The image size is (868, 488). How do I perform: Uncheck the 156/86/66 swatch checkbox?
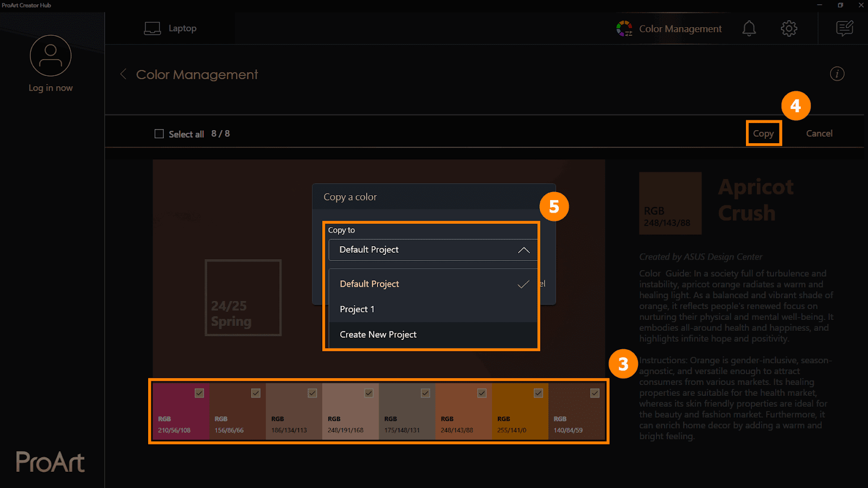point(256,393)
